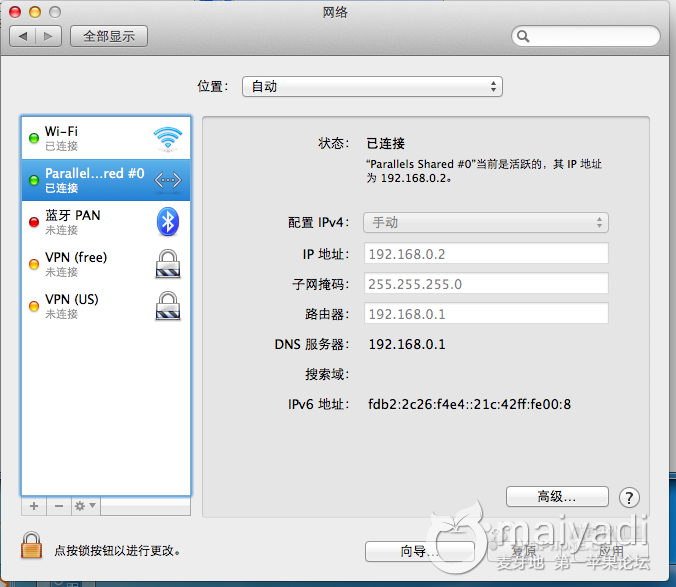
Task: Click the 已连接 status text in detail pane
Action: (x=385, y=144)
